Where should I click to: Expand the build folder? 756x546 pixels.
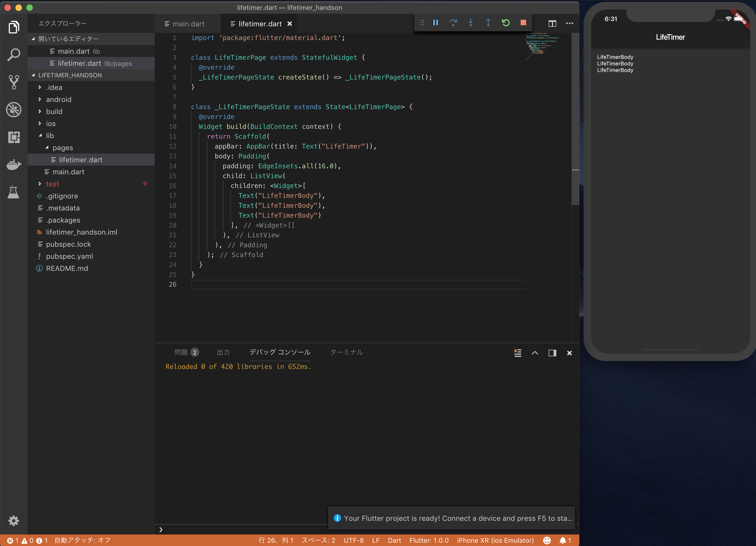[x=91, y=112]
